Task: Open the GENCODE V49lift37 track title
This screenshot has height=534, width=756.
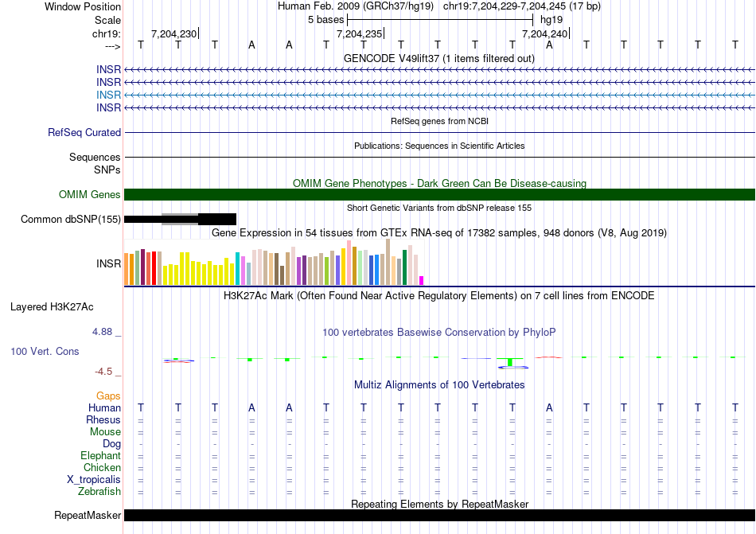Action: pos(438,59)
